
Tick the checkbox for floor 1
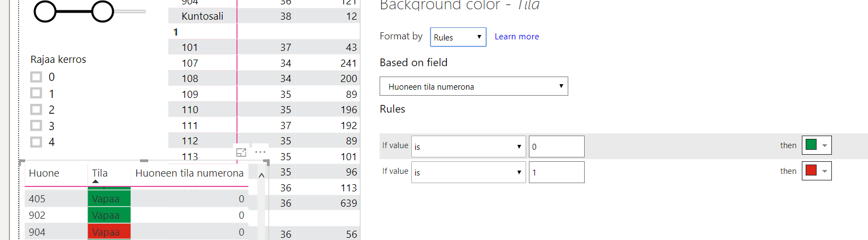pos(36,93)
